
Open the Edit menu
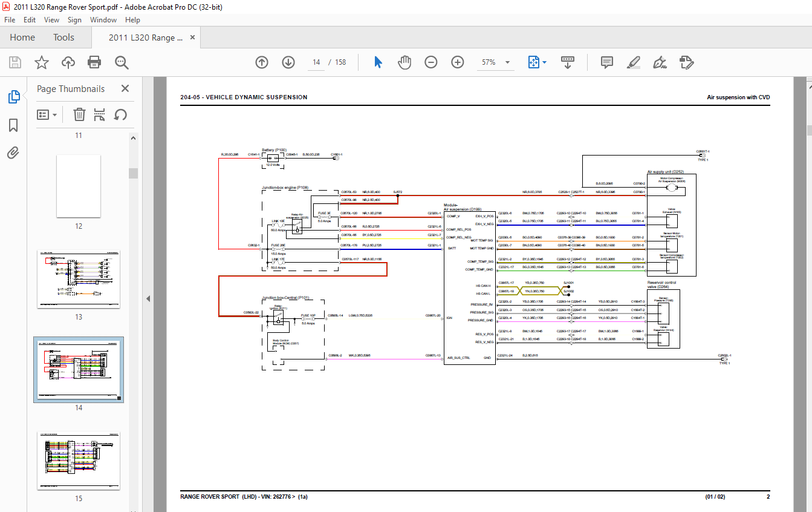(x=30, y=20)
